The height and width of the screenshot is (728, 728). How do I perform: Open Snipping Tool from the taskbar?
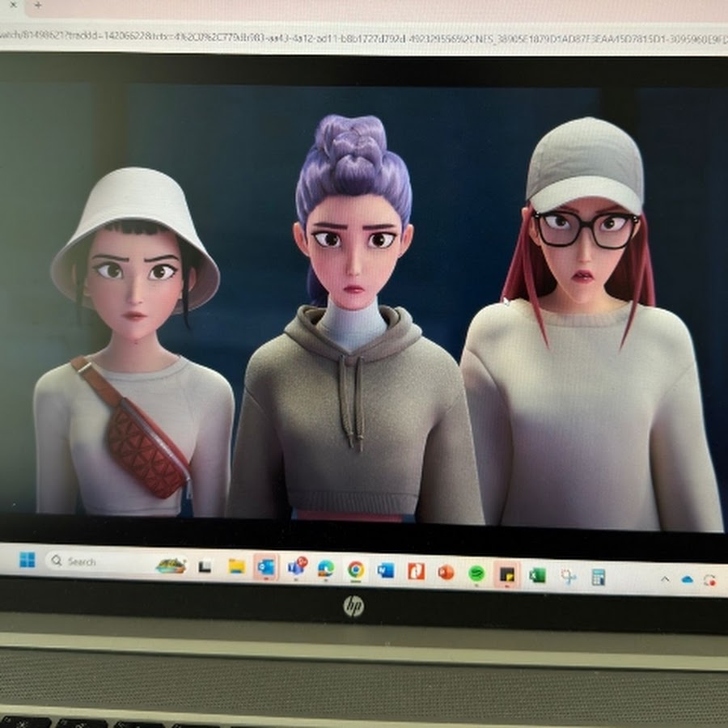click(x=568, y=576)
